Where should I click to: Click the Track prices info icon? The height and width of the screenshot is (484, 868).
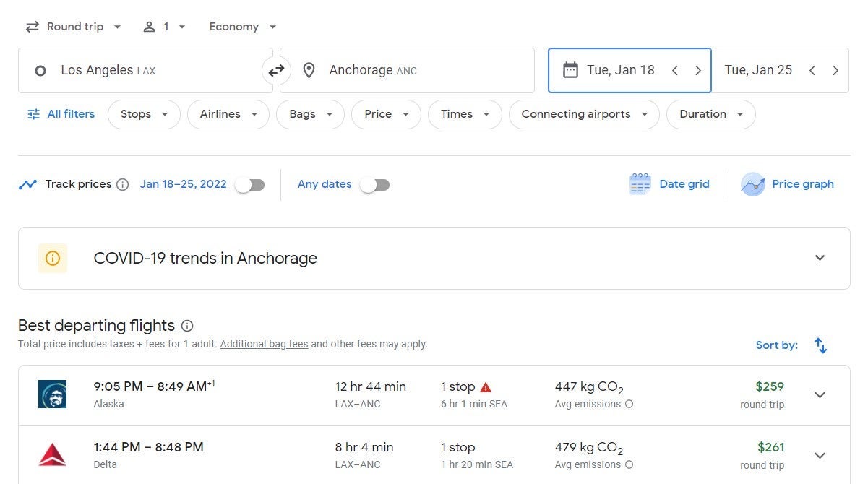123,185
